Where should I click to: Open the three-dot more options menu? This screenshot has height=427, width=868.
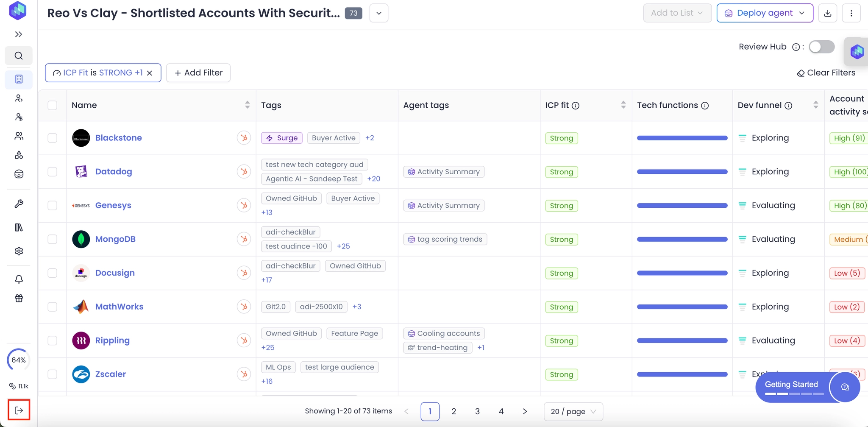pos(851,13)
